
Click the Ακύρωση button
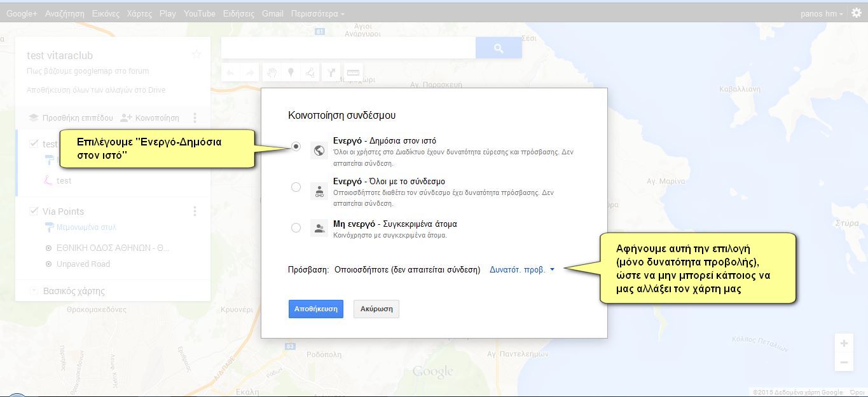click(376, 309)
